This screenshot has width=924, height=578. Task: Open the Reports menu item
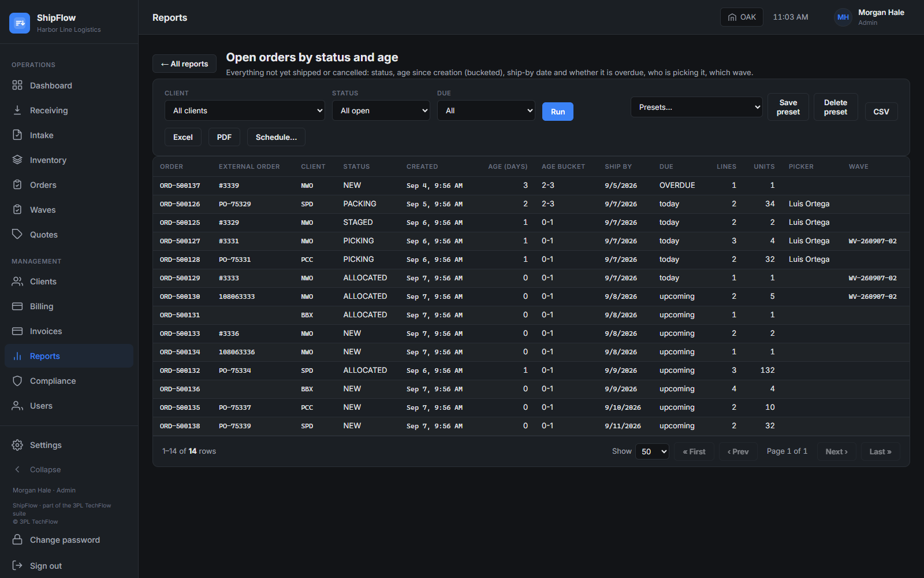[x=69, y=356]
